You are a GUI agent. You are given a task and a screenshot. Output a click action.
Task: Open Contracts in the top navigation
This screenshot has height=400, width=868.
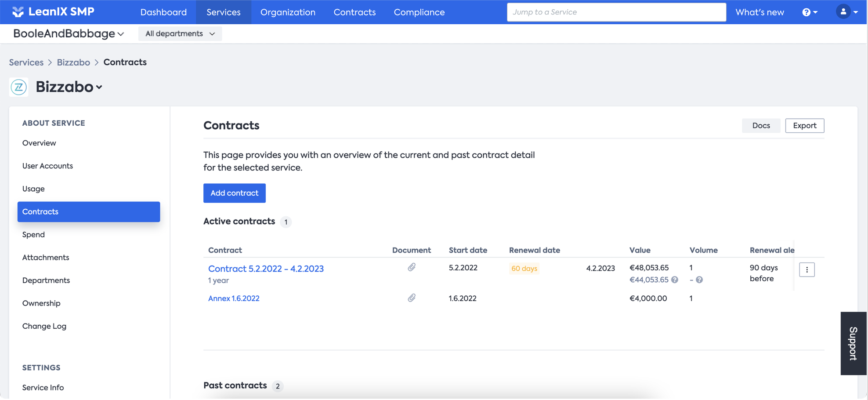pyautogui.click(x=354, y=12)
